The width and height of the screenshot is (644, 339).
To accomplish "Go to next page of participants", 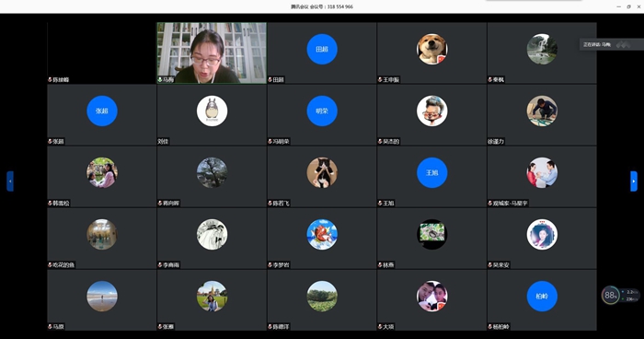I will (x=634, y=181).
